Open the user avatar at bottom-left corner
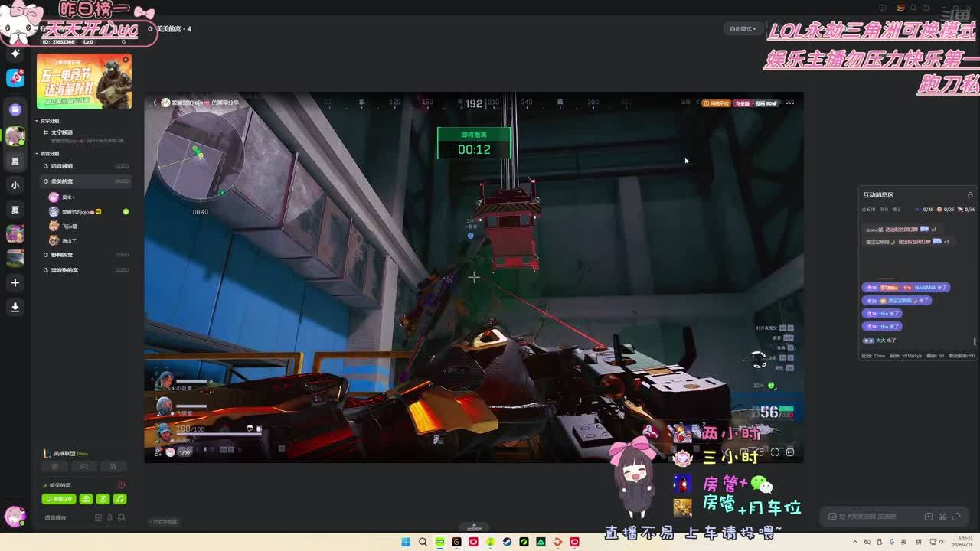980x551 pixels. point(15,515)
